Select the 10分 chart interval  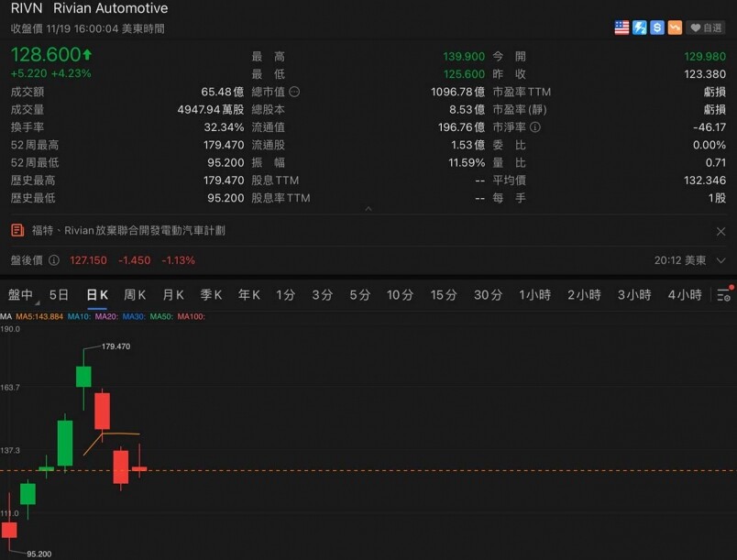click(400, 295)
